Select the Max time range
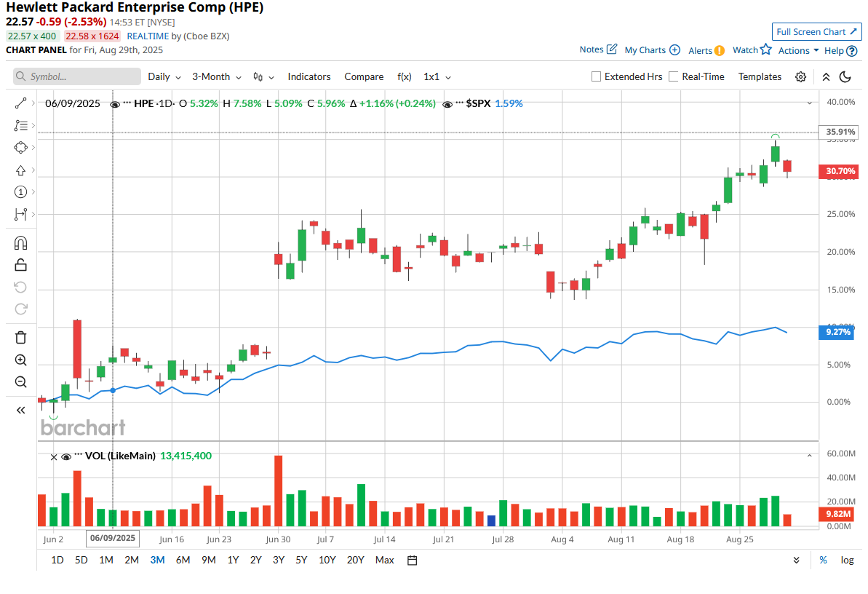The image size is (868, 594). [x=384, y=561]
